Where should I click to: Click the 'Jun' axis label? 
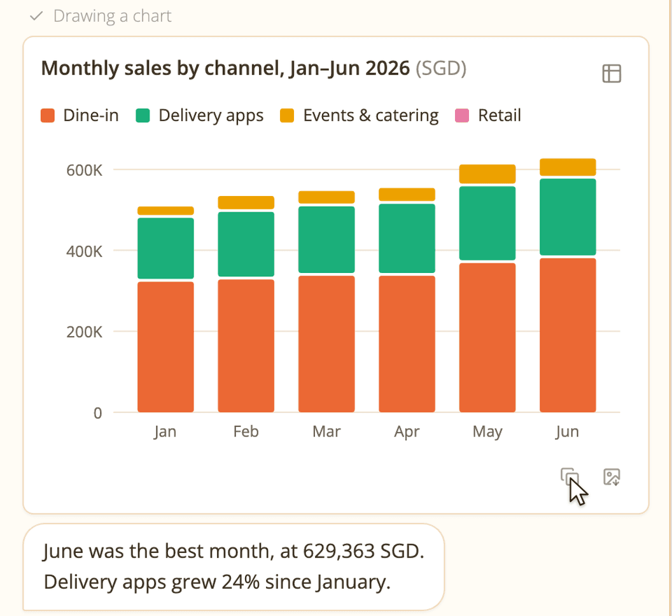568,431
